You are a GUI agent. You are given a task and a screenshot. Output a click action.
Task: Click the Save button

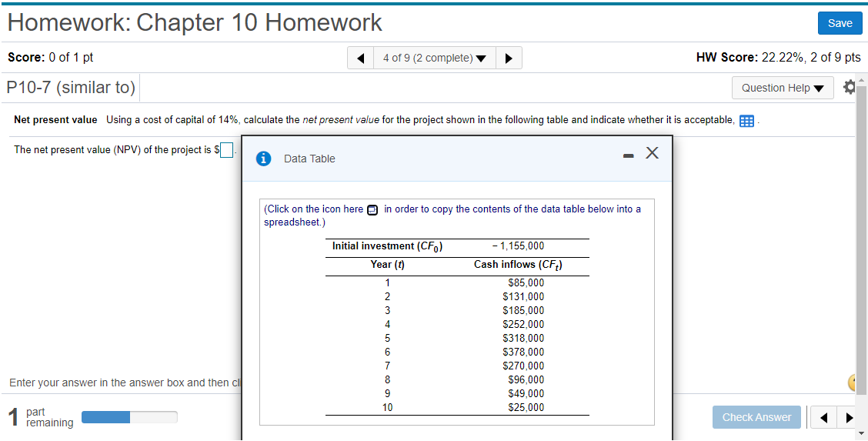tap(840, 23)
